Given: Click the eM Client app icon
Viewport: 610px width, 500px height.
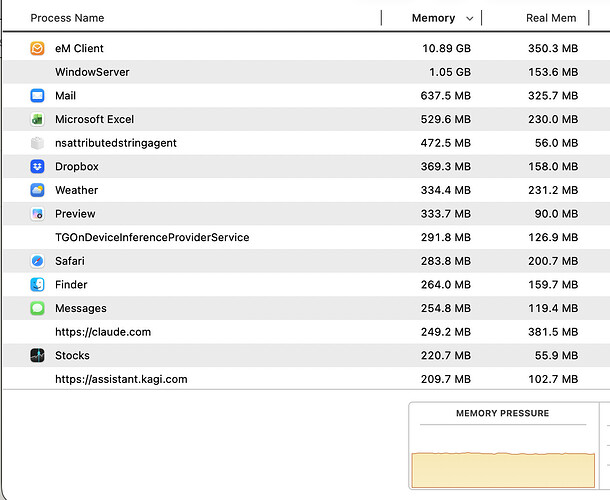Looking at the screenshot, I should pyautogui.click(x=37, y=48).
